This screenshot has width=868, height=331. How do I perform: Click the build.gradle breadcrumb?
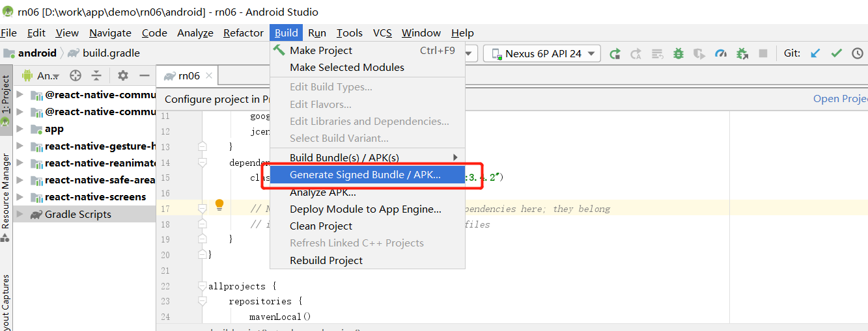[x=104, y=53]
